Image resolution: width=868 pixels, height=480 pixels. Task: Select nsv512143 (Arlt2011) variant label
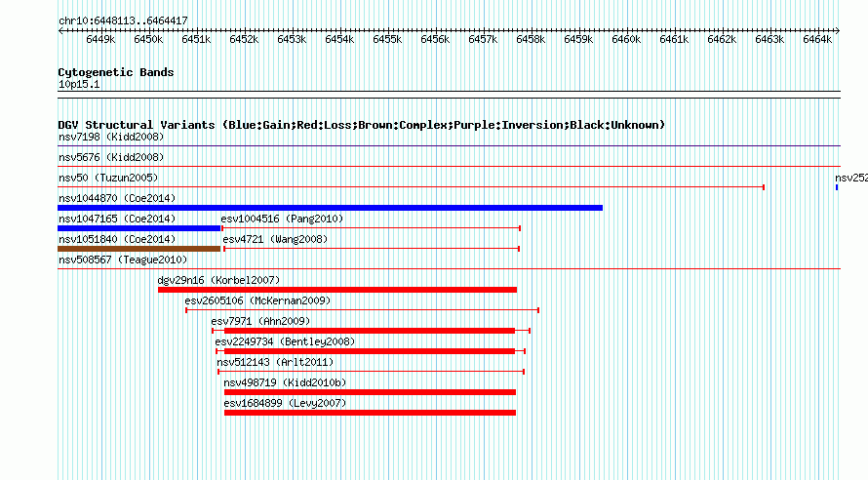point(275,362)
